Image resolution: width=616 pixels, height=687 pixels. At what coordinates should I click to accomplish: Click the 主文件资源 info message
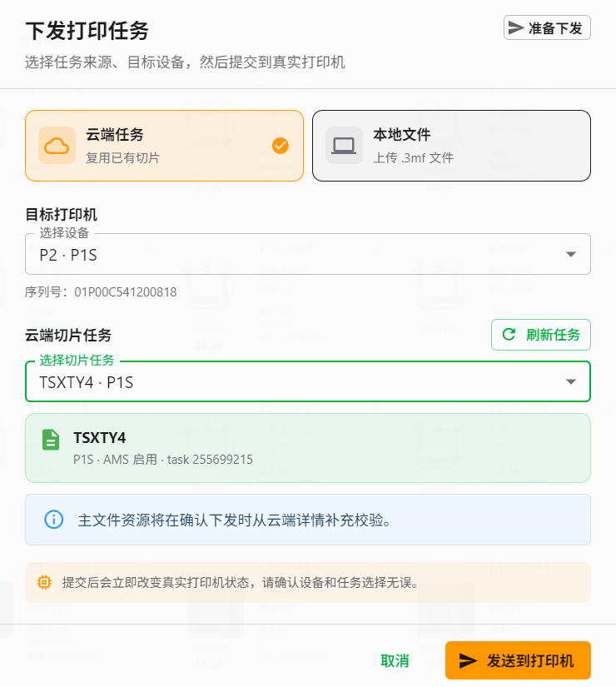pos(234,520)
